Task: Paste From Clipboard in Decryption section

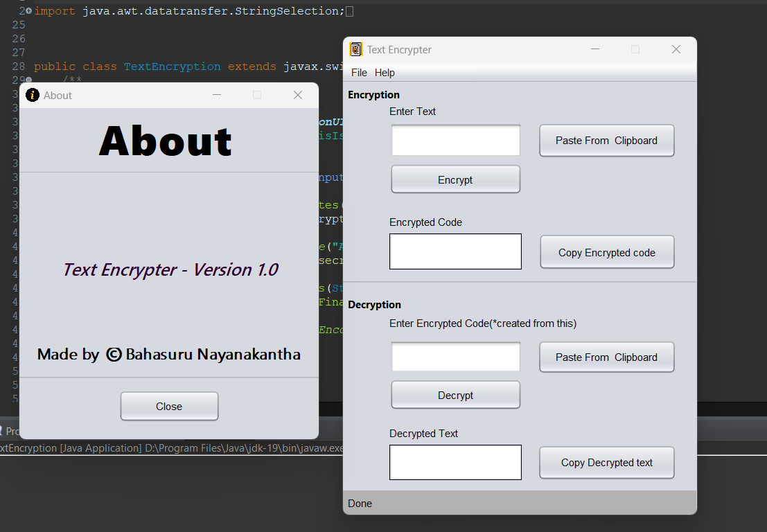Action: tap(606, 357)
